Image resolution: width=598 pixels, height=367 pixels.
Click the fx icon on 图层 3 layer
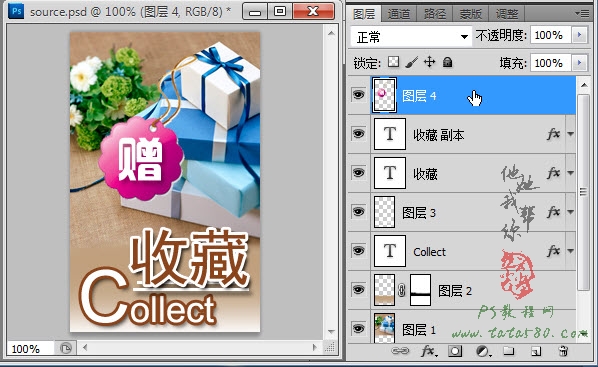tap(553, 212)
